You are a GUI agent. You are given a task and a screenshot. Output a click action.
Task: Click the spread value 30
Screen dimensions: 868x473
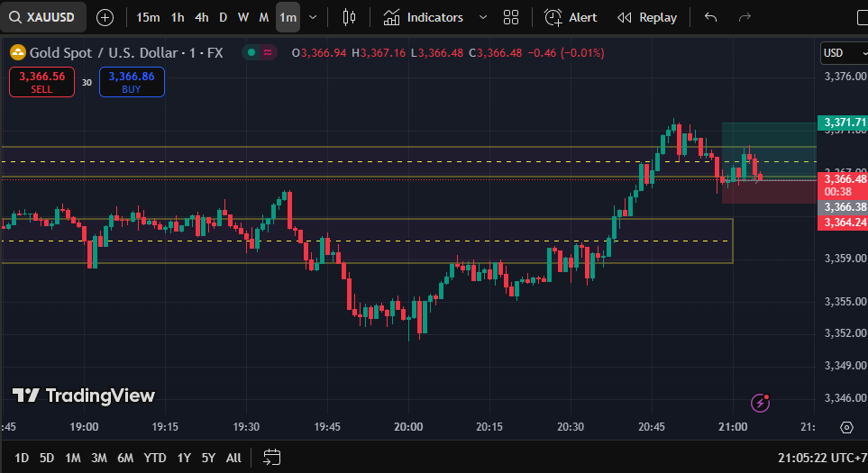[87, 82]
